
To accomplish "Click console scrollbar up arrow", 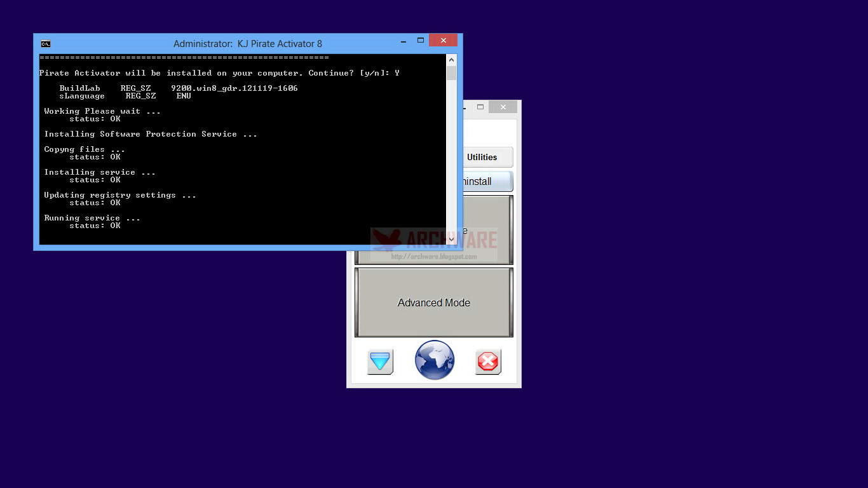I will coord(451,60).
